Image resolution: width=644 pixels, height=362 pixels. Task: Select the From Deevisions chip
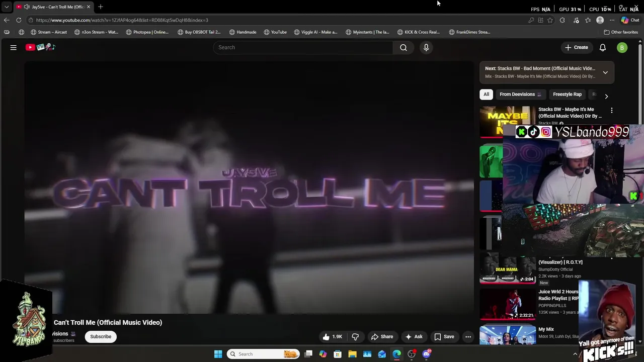click(520, 95)
